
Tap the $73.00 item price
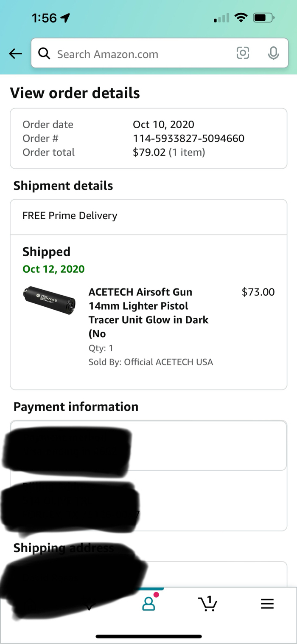click(x=258, y=292)
